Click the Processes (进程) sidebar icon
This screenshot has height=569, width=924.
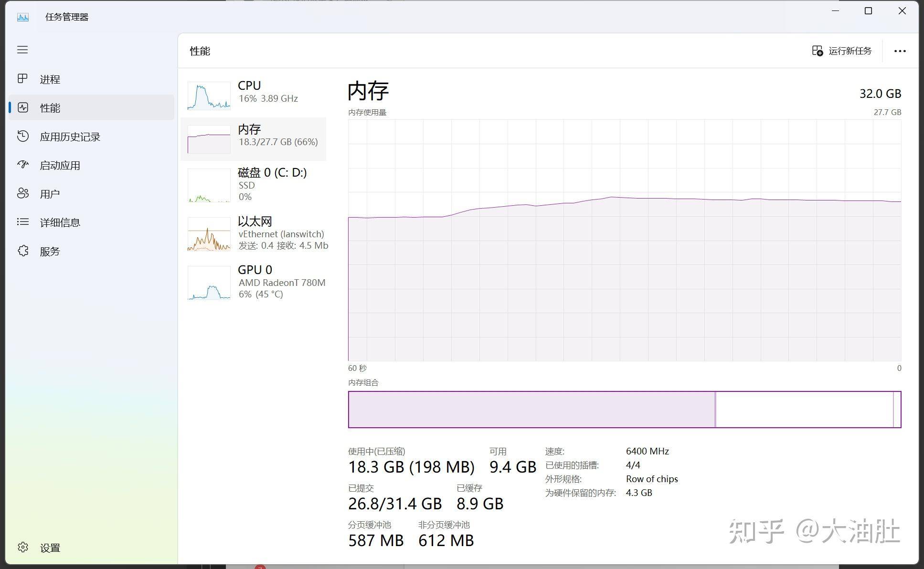coord(22,79)
